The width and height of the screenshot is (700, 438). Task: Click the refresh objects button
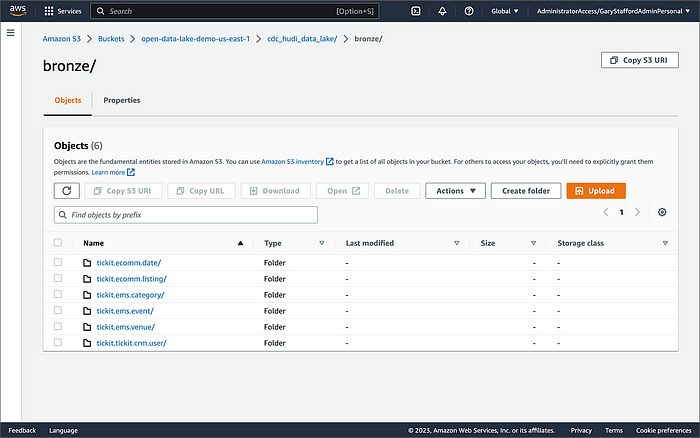[67, 191]
